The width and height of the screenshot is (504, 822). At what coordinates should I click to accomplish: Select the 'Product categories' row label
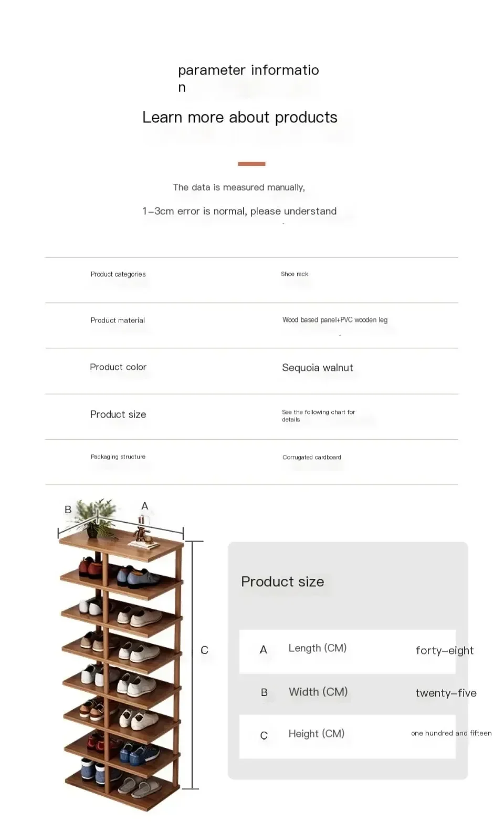pos(118,274)
